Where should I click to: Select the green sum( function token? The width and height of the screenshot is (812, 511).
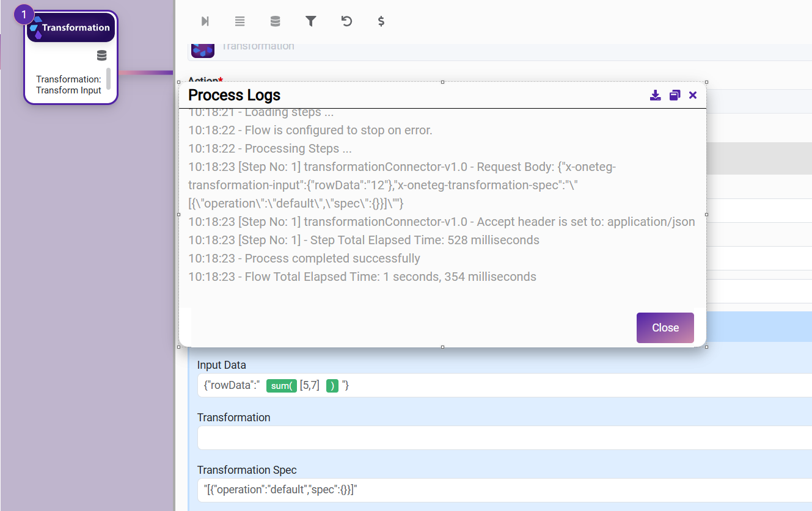(x=282, y=386)
